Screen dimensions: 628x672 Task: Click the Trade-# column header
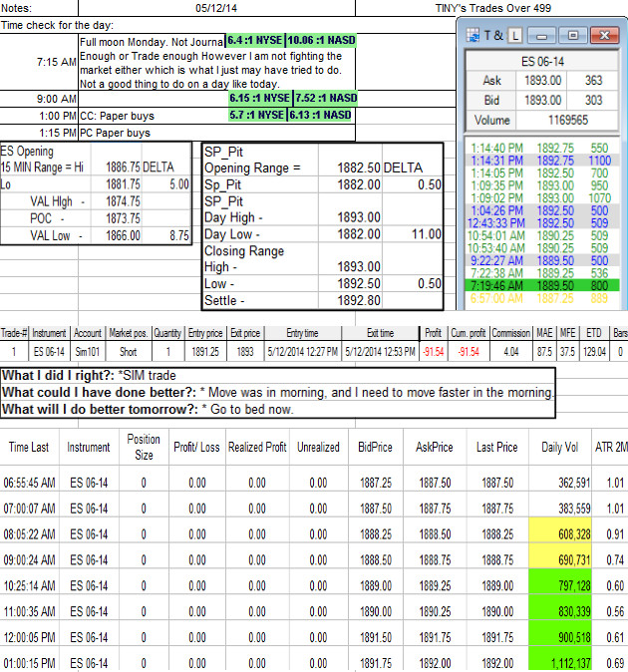(14, 333)
